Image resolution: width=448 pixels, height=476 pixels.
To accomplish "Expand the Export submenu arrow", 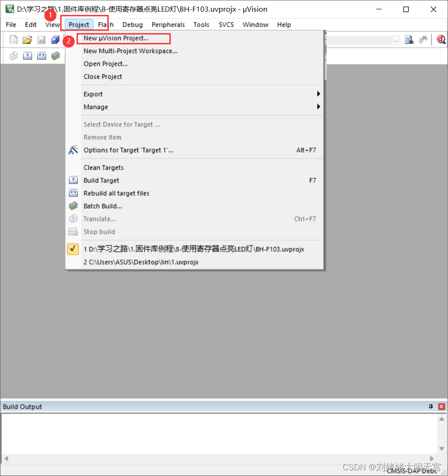I will click(x=318, y=94).
